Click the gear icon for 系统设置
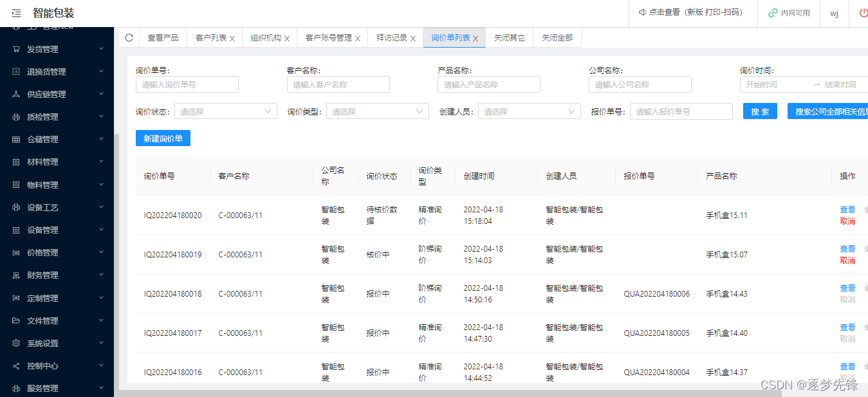This screenshot has height=397, width=868. point(16,344)
